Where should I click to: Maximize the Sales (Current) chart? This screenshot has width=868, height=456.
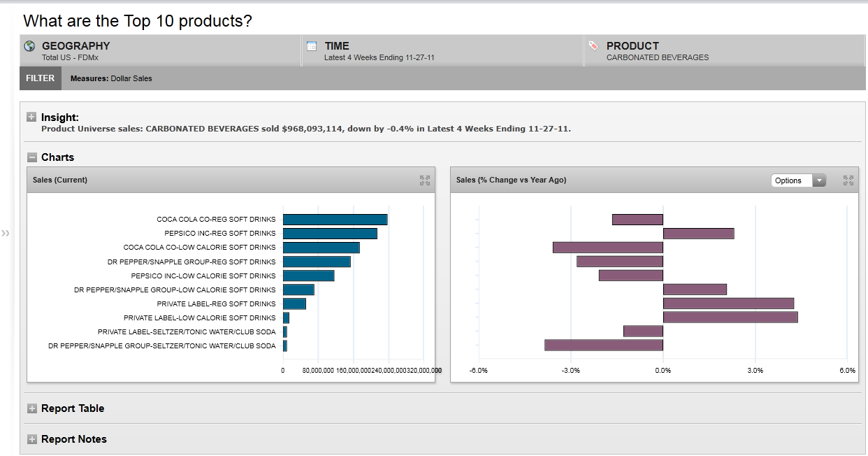point(424,180)
